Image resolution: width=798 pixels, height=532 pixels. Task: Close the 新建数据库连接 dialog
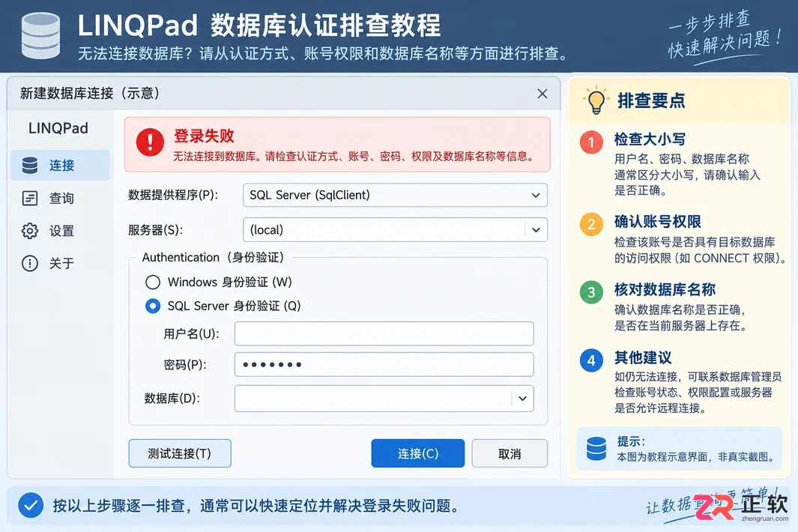(x=542, y=94)
